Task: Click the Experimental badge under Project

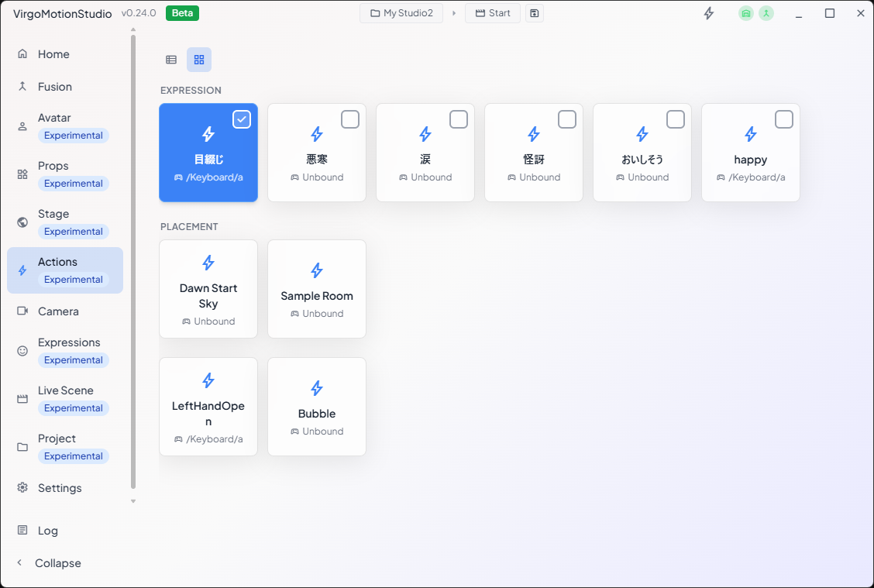Action: pos(74,456)
